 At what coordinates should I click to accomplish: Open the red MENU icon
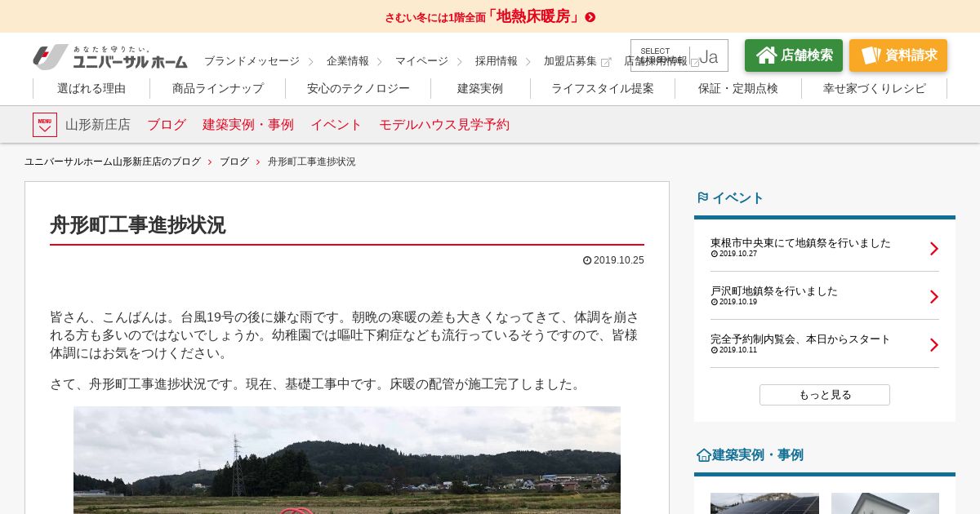click(x=45, y=125)
